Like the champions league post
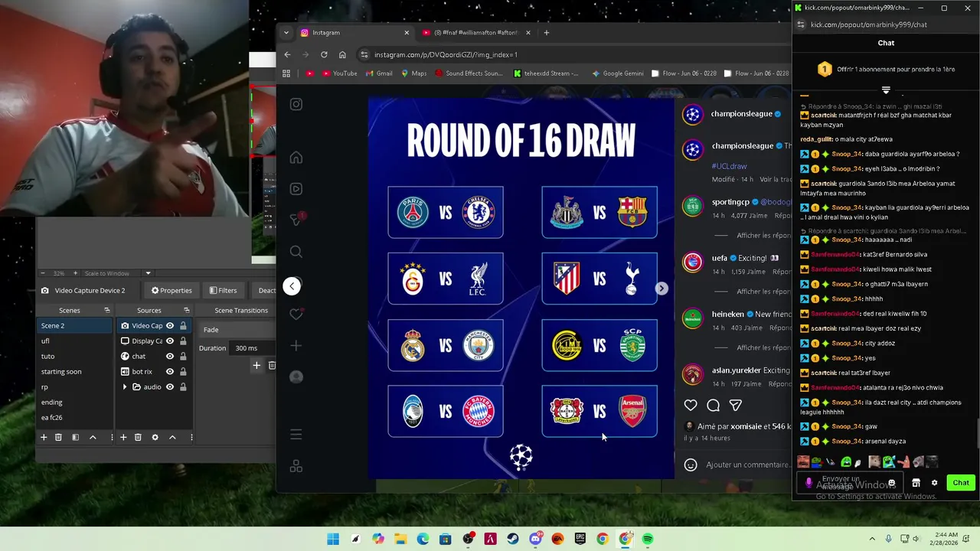 point(691,406)
